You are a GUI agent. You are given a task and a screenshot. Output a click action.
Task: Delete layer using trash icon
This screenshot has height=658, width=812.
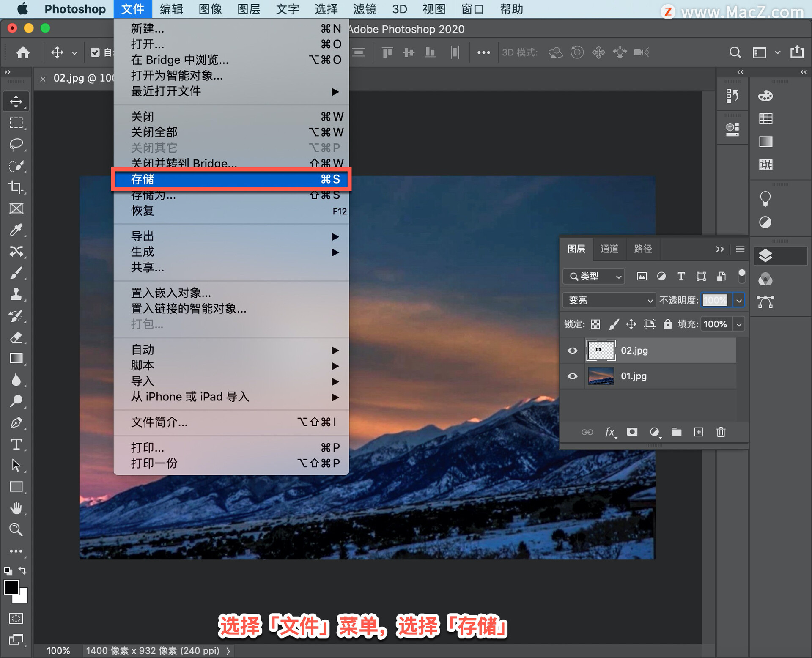tap(721, 432)
